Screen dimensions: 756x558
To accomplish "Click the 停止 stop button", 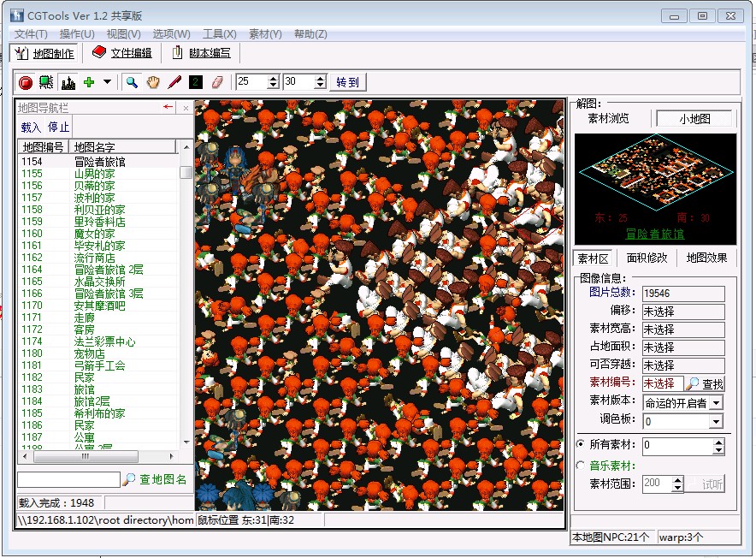I will (58, 127).
